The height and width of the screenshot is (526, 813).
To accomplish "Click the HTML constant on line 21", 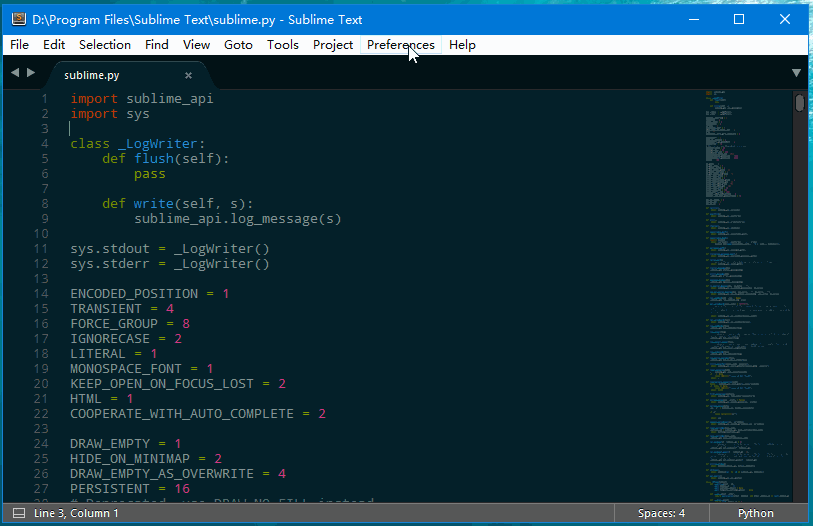I will pyautogui.click(x=86, y=399).
